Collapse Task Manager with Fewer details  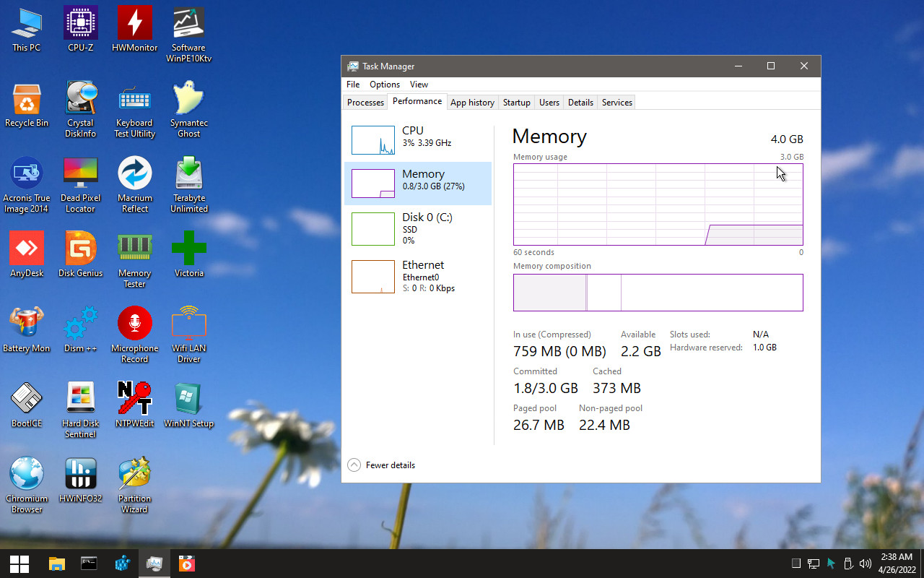coord(382,465)
